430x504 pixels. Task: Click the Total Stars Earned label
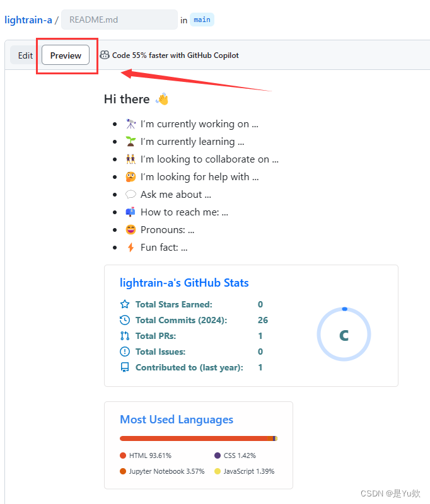tap(174, 304)
